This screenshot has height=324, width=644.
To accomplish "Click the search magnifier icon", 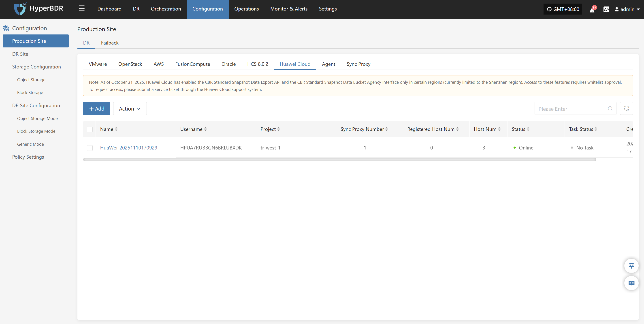I will (x=610, y=109).
